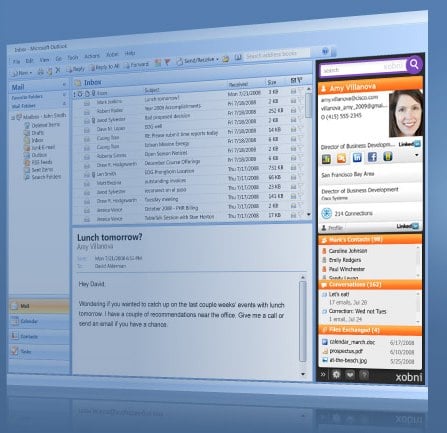This screenshot has width=447, height=433.
Task: Click the attachment paperclip column header icon
Action: coord(93,94)
